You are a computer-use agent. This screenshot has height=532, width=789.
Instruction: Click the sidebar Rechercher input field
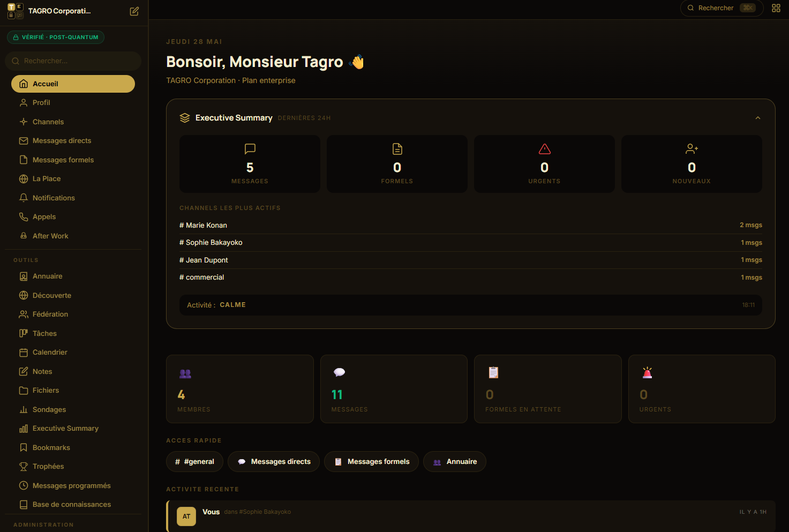[x=73, y=61]
